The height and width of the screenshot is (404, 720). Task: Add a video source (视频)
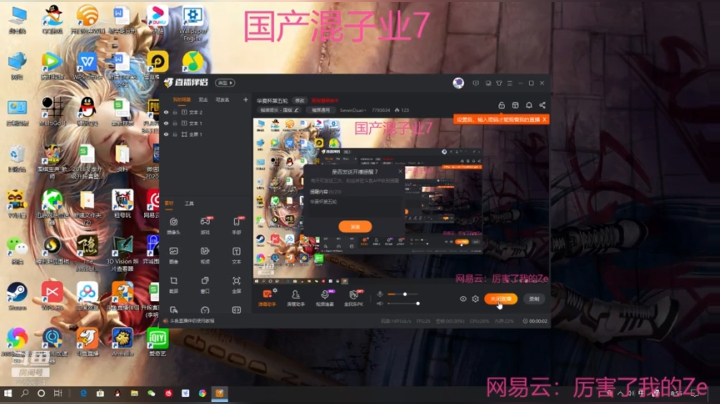(x=205, y=255)
